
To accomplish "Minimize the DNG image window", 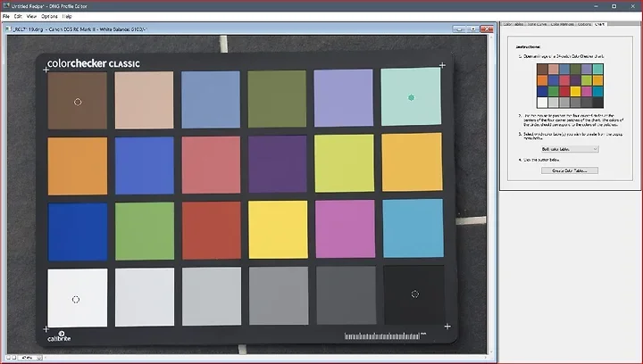I will click(x=459, y=29).
